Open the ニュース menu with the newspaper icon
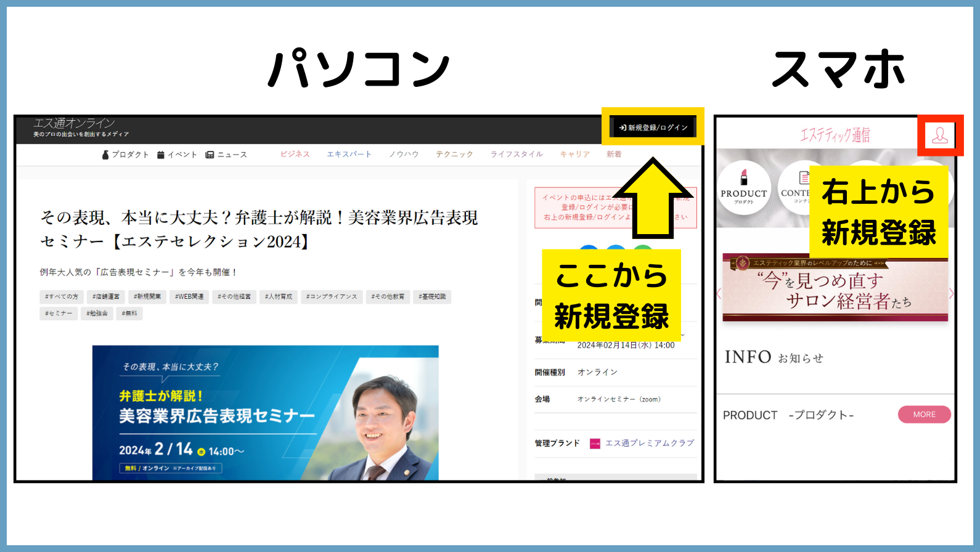The image size is (980, 552). click(x=226, y=155)
